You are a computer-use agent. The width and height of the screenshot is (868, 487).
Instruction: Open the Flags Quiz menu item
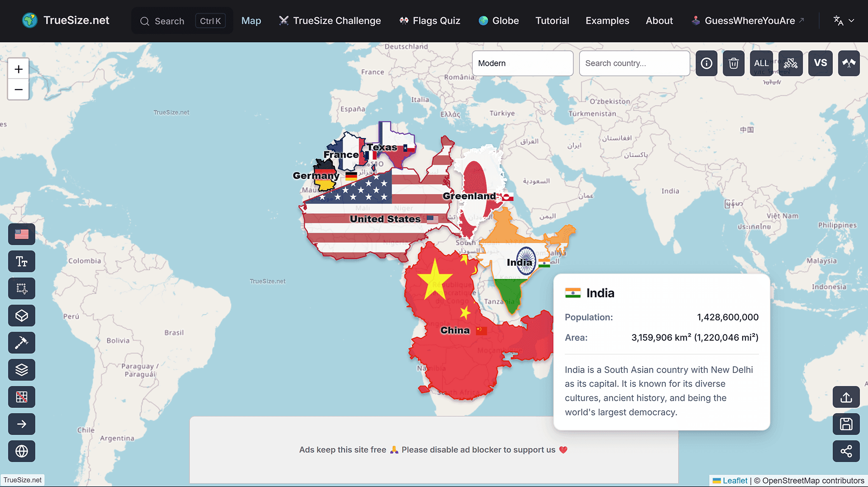coord(430,21)
